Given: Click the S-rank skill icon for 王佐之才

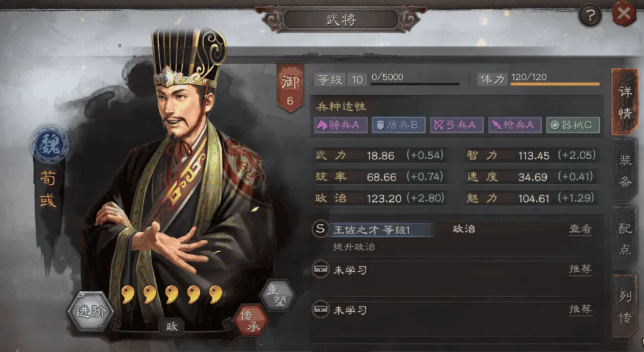Looking at the screenshot, I should point(321,229).
